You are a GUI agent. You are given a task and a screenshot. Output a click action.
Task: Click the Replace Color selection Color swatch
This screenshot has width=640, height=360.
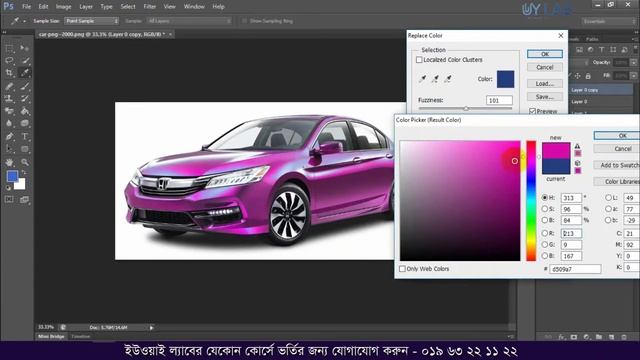pyautogui.click(x=505, y=79)
